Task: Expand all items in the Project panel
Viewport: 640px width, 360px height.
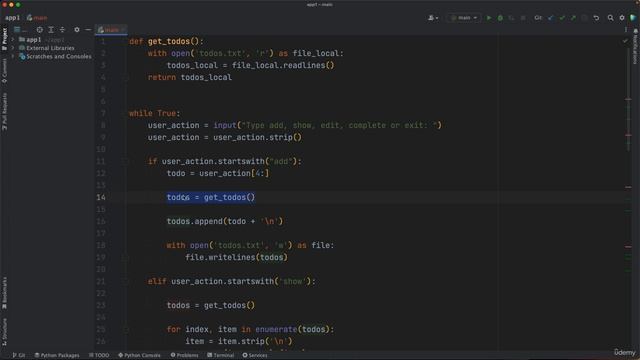Action: point(51,30)
